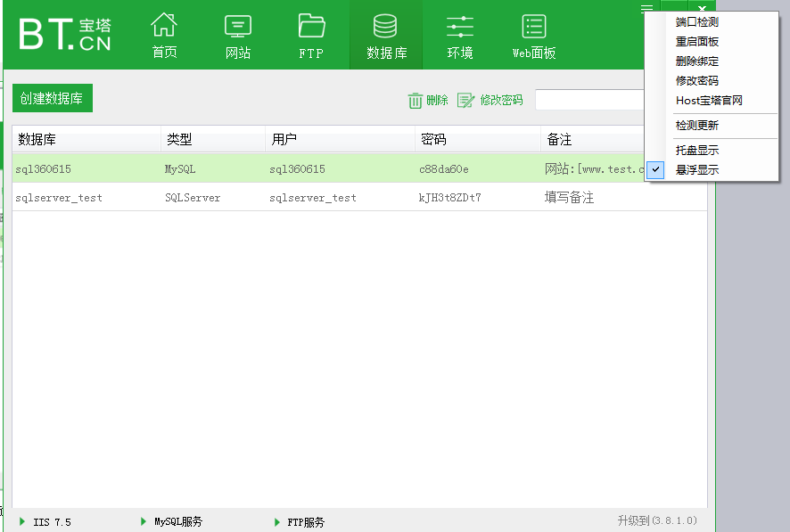Viewport: 790px width, 532px height.
Task: Click the 升级到(3.8.1.0) upgrade link
Action: click(660, 521)
